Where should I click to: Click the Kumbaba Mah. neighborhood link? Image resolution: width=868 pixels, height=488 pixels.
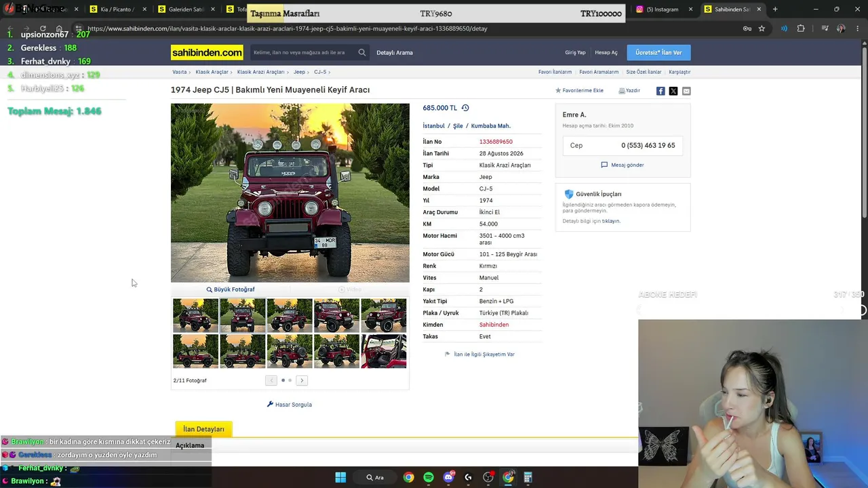(491, 125)
